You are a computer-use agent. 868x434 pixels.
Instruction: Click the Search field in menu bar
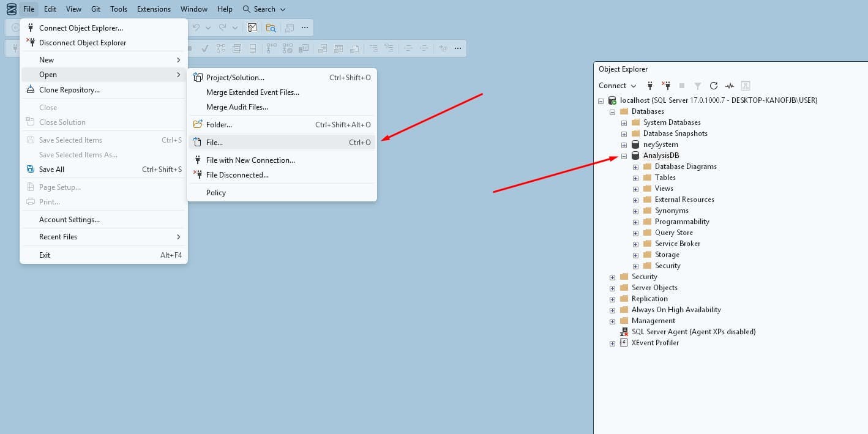[x=264, y=9]
